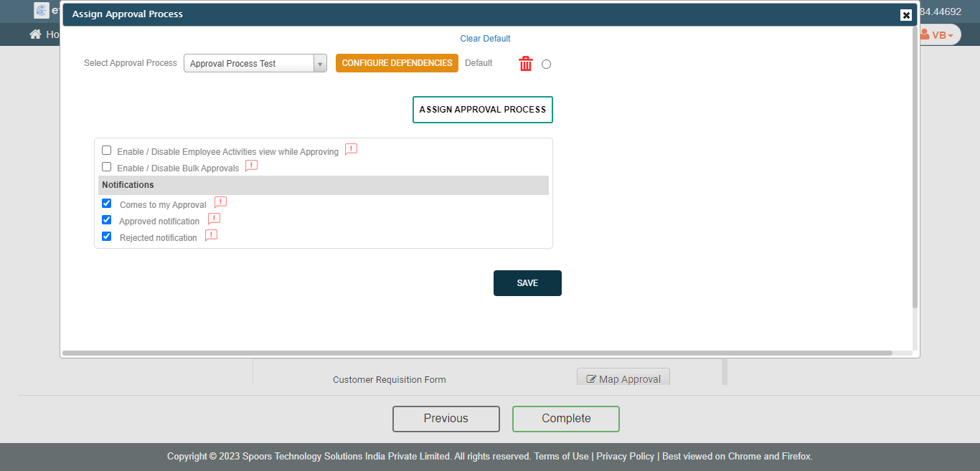
Task: Close the Assign Approval Process dialog
Action: (x=906, y=15)
